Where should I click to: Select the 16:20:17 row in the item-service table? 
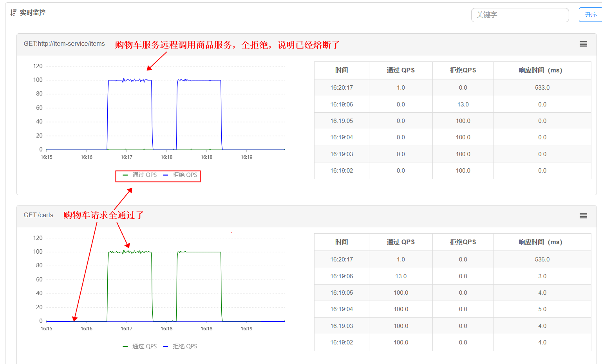[x=342, y=88]
